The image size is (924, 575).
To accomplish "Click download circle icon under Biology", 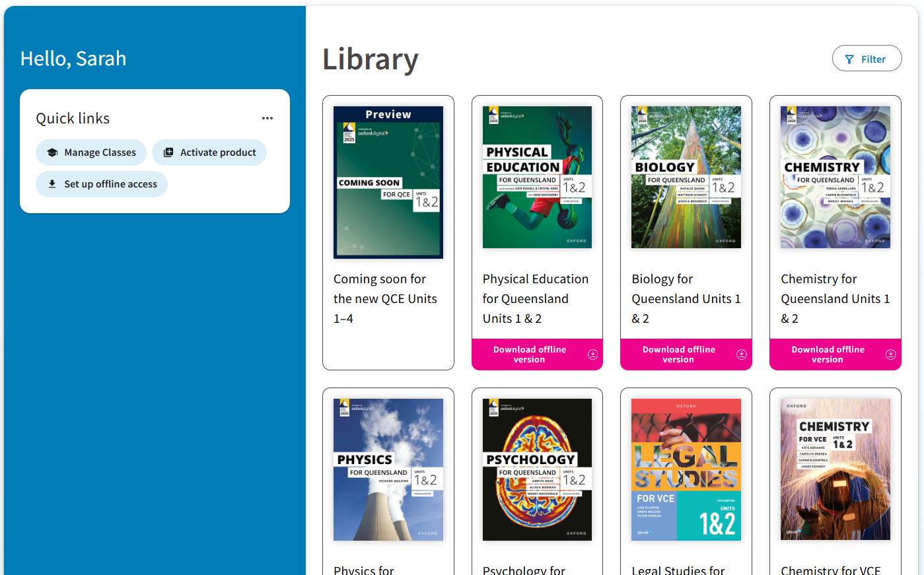I will point(742,355).
